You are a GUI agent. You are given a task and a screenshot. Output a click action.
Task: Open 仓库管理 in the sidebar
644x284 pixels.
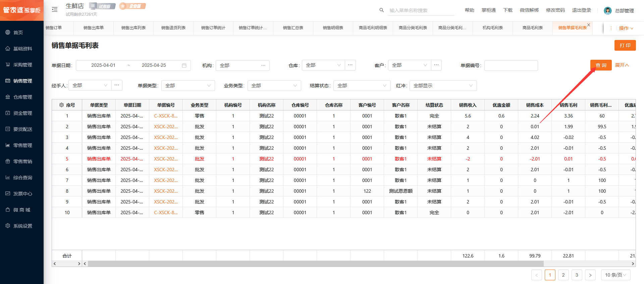[22, 97]
